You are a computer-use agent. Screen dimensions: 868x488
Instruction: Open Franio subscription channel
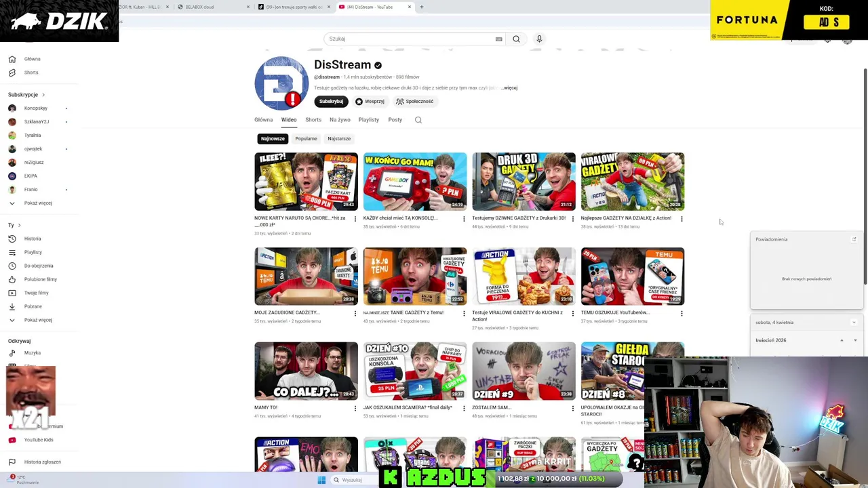(x=31, y=190)
